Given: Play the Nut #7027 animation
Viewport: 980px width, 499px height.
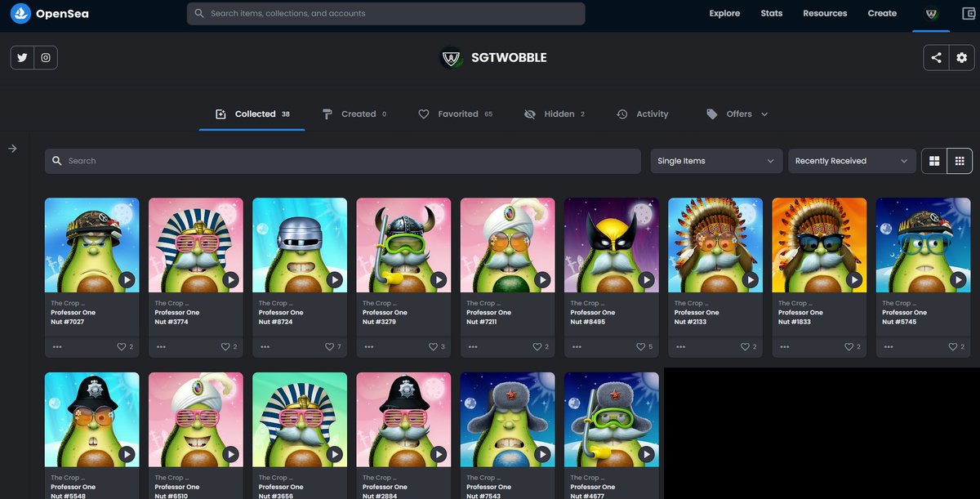Looking at the screenshot, I should pos(127,280).
